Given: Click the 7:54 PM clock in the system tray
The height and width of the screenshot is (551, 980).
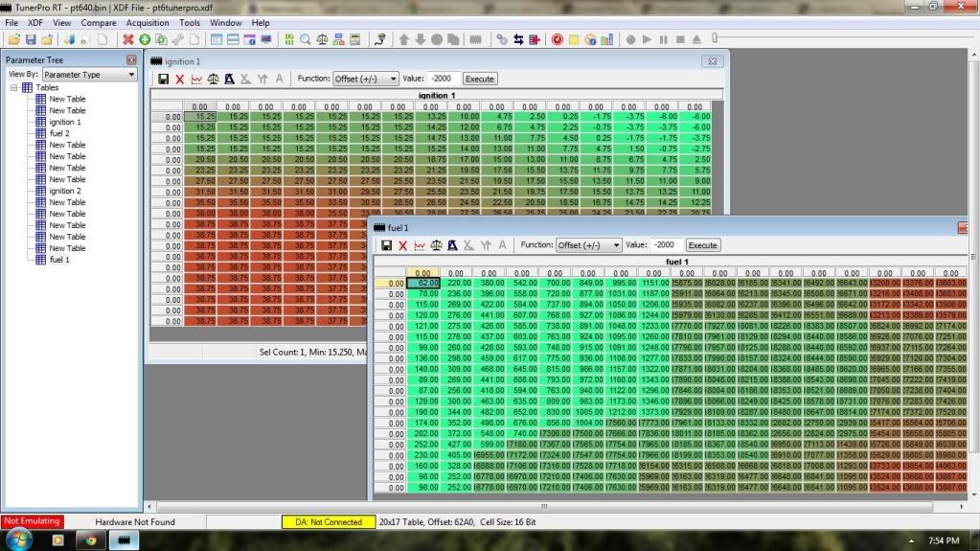Looking at the screenshot, I should click(944, 540).
